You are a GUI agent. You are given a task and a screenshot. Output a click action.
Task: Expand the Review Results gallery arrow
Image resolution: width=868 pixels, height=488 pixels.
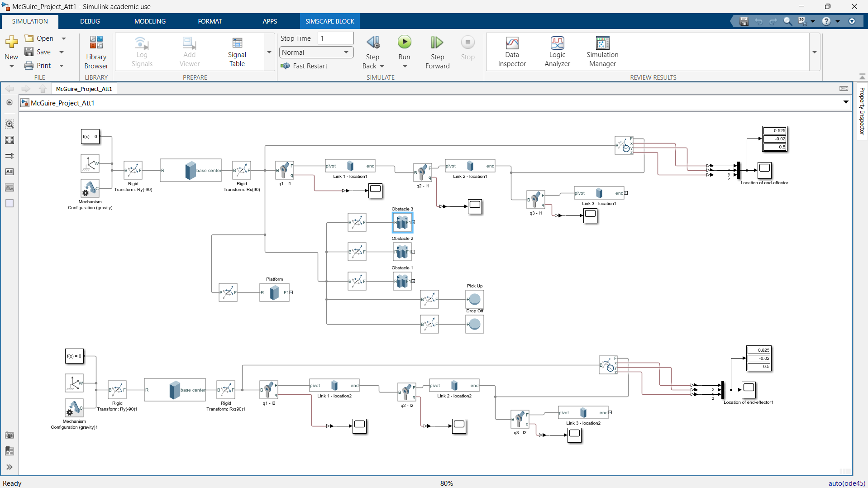(x=815, y=52)
